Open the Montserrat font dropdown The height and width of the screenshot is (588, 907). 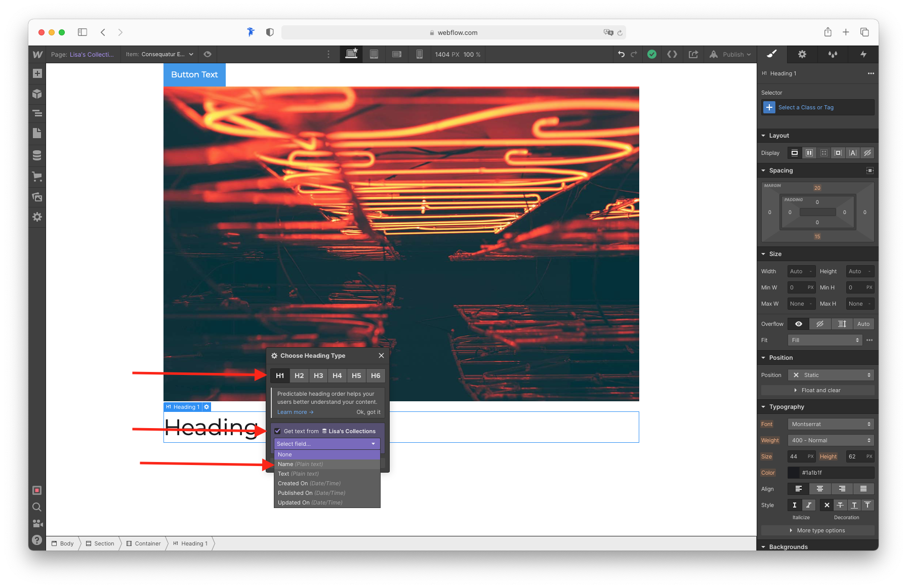(831, 424)
